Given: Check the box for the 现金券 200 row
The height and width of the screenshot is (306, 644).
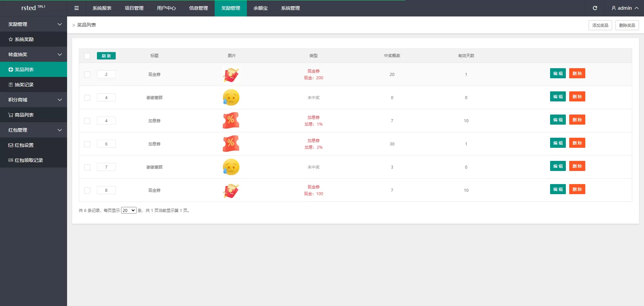Looking at the screenshot, I should coord(87,75).
